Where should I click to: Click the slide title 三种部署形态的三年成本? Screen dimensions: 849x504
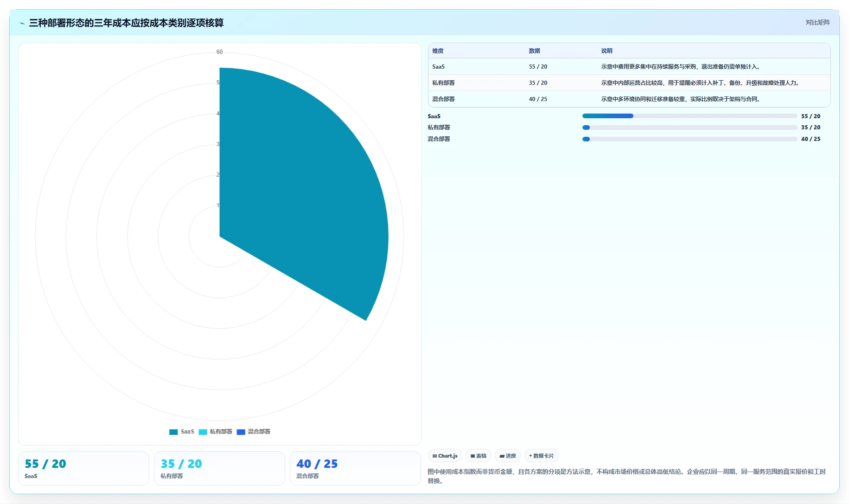click(127, 23)
